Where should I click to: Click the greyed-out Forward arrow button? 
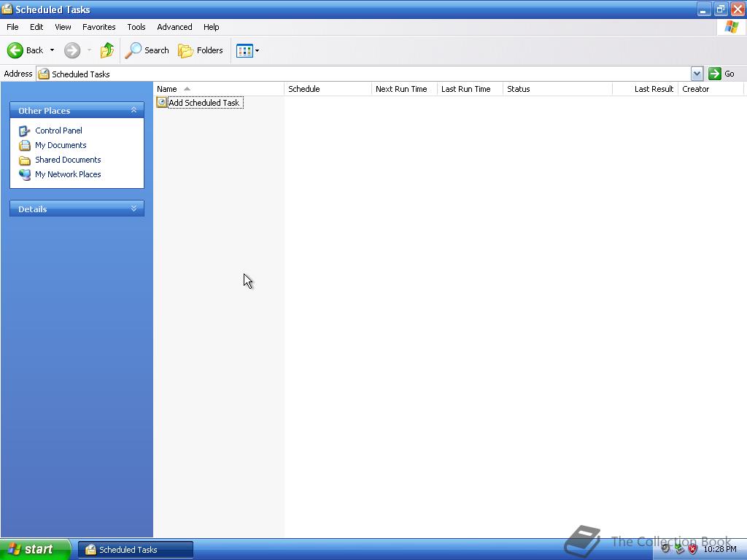(x=72, y=50)
